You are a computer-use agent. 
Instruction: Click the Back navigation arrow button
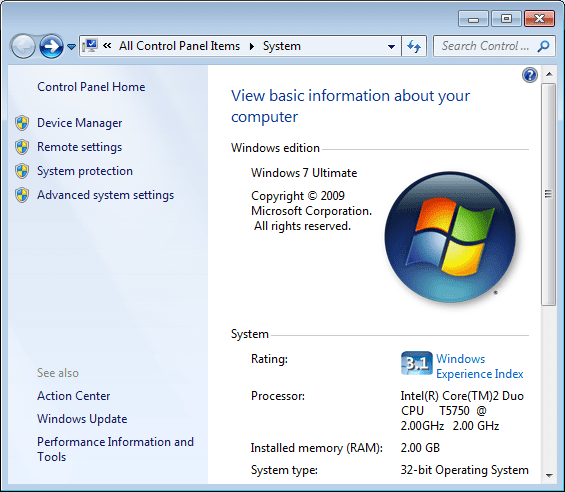(23, 46)
